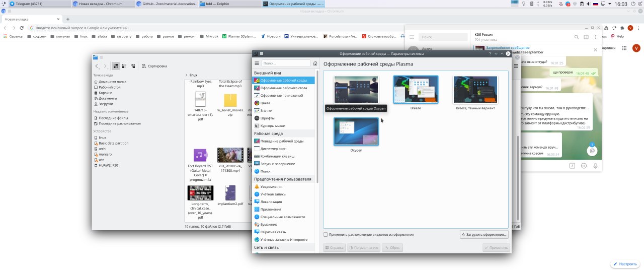644x272 pixels.
Task: Open Учётная запись settings
Action: pos(284,194)
